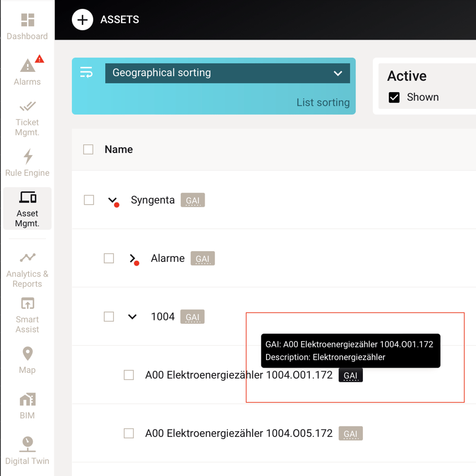
Task: Click the plus button to add asset
Action: coord(83,20)
